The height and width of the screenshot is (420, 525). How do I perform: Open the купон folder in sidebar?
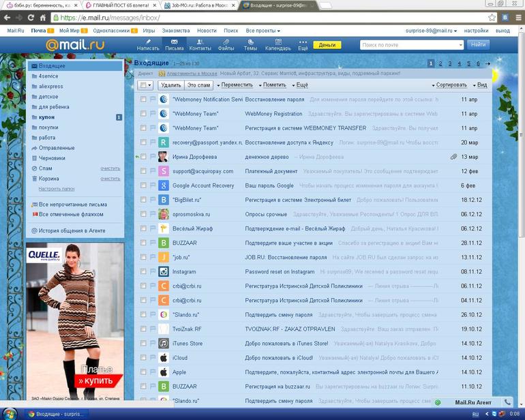[47, 117]
